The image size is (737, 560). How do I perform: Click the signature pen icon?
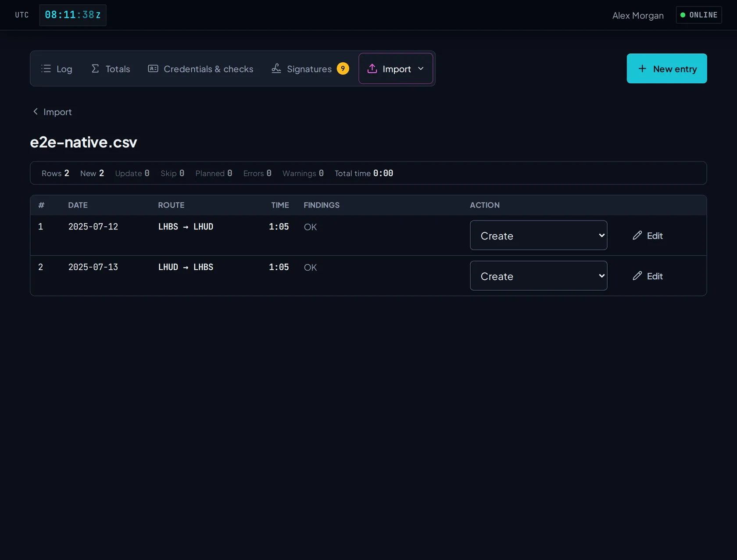[276, 68]
